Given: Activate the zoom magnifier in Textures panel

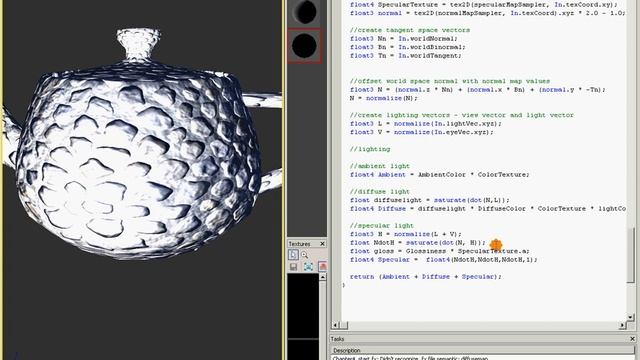Looking at the screenshot, I should [304, 255].
